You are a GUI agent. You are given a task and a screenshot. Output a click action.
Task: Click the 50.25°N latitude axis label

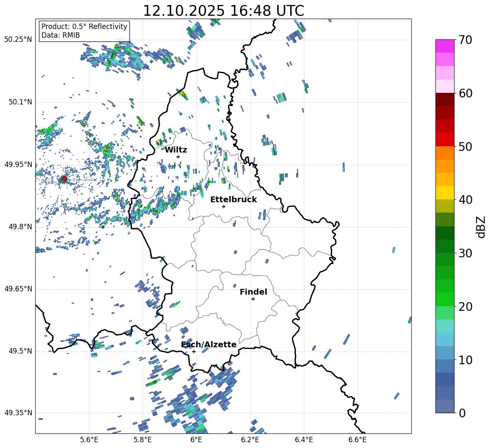click(x=18, y=40)
